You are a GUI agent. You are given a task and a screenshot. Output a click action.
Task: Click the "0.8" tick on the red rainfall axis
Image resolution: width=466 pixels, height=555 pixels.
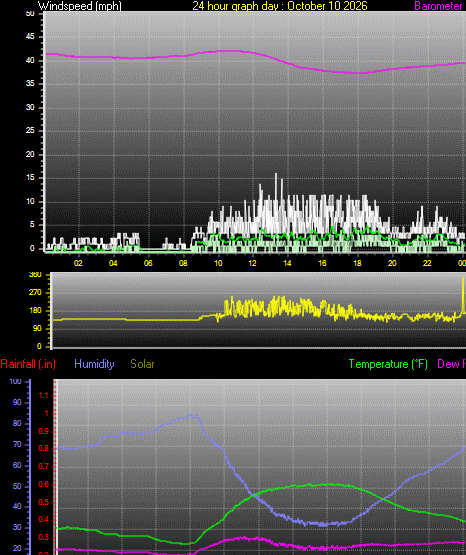(x=43, y=449)
